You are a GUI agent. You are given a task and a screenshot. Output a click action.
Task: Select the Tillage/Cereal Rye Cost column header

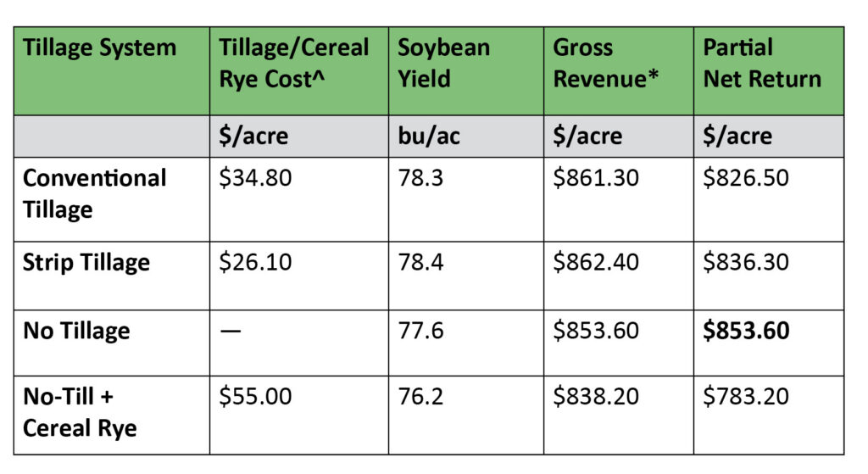pos(293,63)
